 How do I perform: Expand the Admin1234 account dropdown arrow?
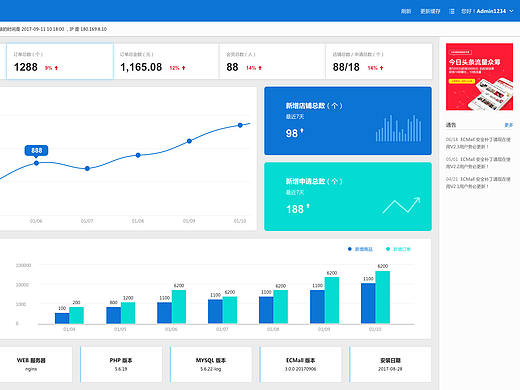(511, 11)
